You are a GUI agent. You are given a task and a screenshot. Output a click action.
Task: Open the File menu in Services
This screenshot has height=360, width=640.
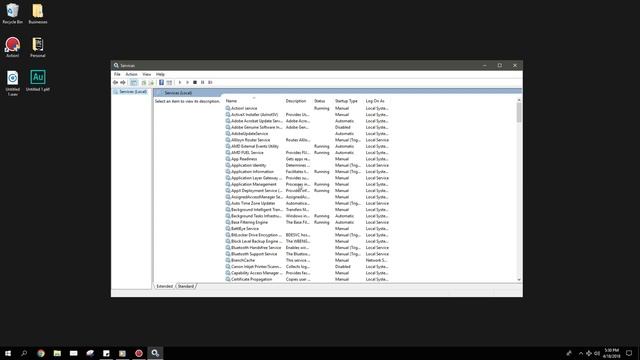[x=117, y=74]
